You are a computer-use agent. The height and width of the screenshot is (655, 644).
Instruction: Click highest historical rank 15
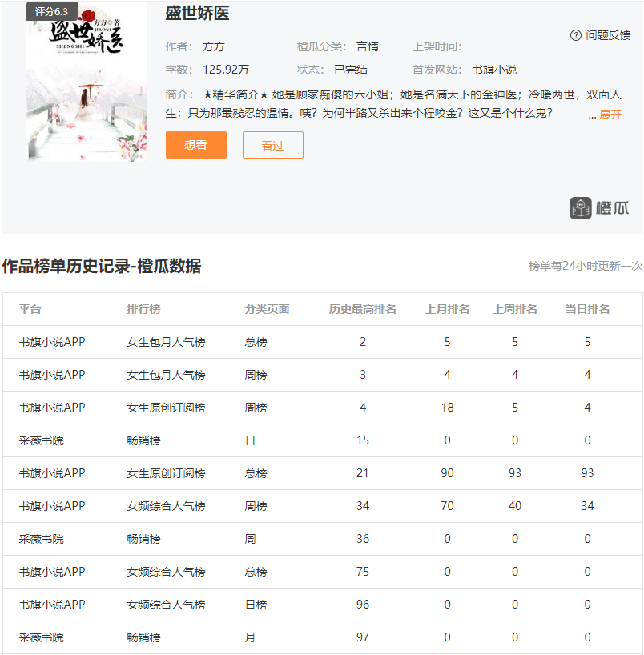coord(363,440)
